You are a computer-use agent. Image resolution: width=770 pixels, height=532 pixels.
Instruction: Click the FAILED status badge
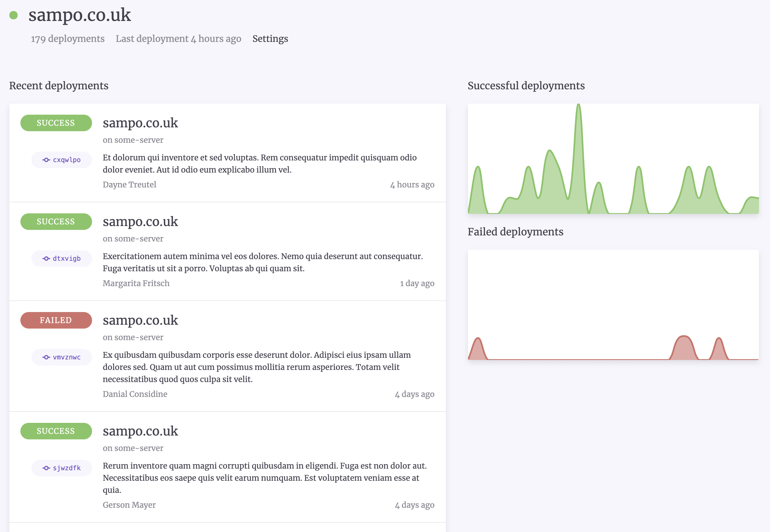[x=56, y=320]
